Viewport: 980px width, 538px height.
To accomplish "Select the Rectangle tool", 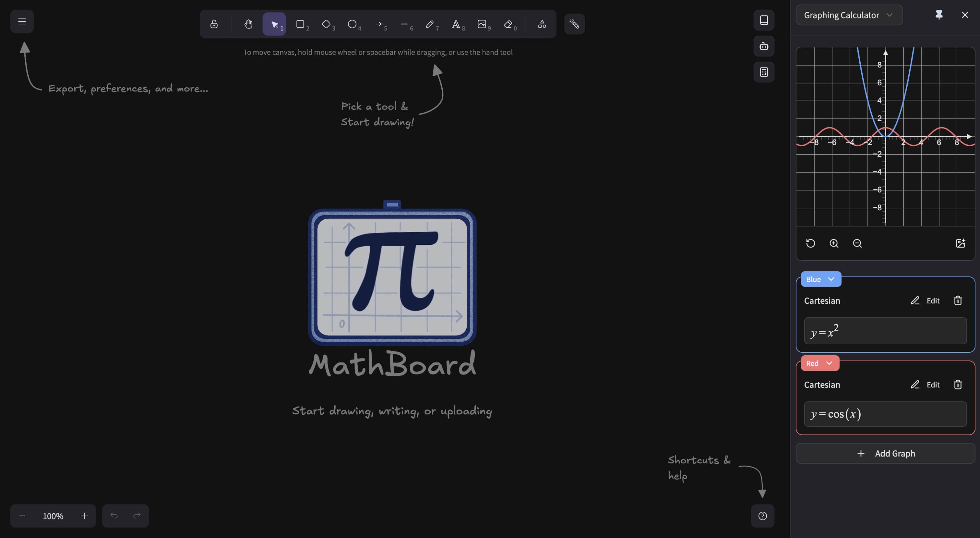I will [301, 24].
